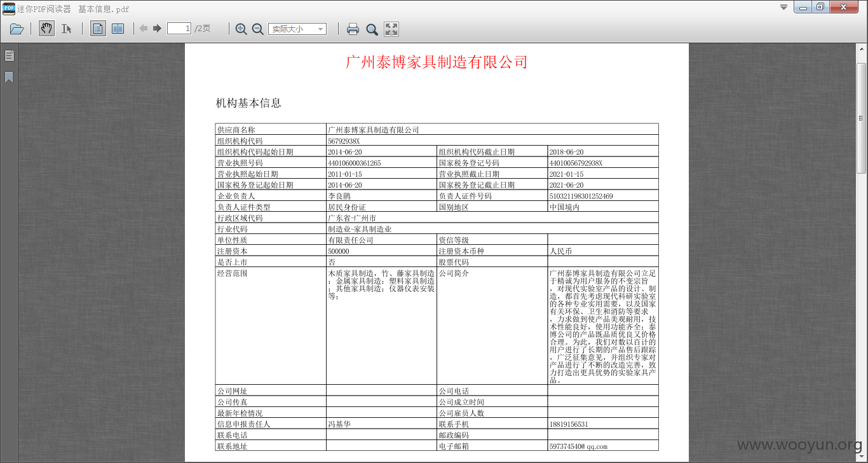The width and height of the screenshot is (868, 463).
Task: Click ID number 510321198301252469
Action: point(581,196)
